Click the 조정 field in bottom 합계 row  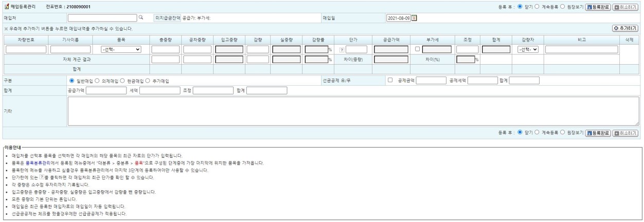[x=213, y=91]
